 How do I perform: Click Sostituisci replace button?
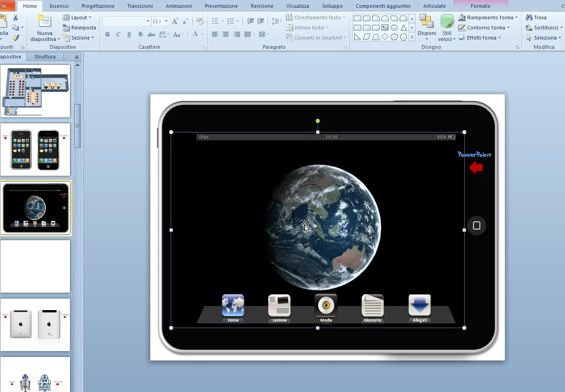[x=544, y=28]
